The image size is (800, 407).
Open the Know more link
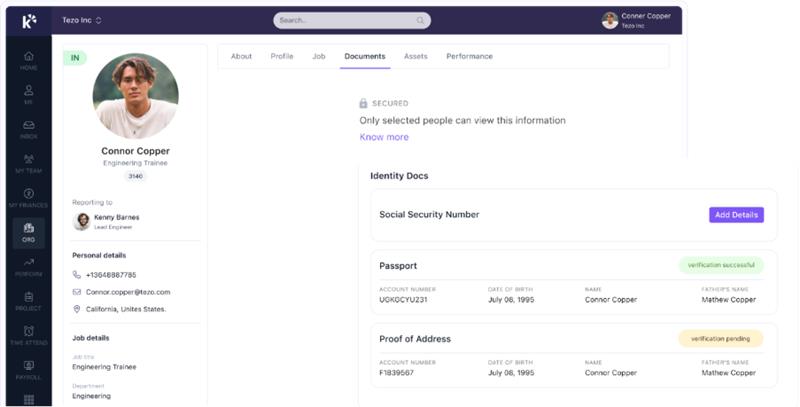pos(384,137)
